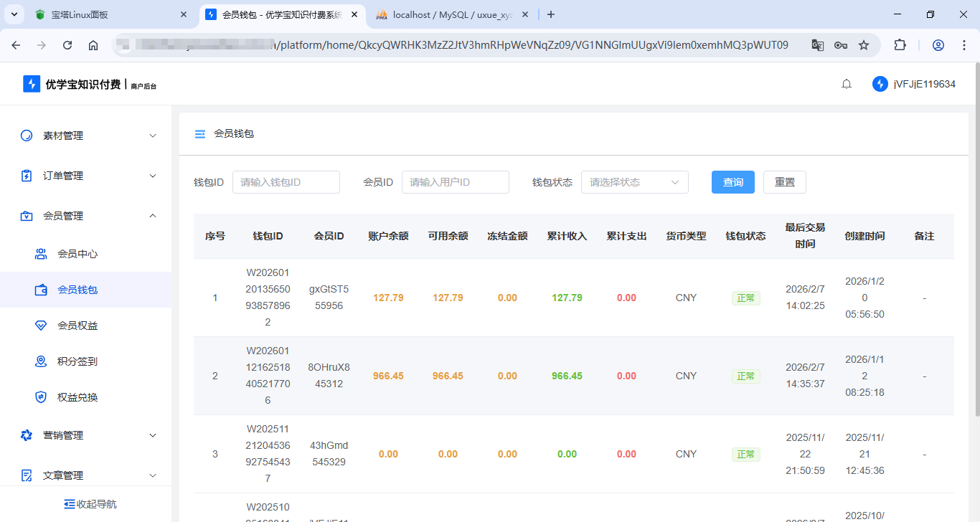This screenshot has height=522, width=980.
Task: Open 权益兑换 in the sidebar
Action: (x=77, y=397)
